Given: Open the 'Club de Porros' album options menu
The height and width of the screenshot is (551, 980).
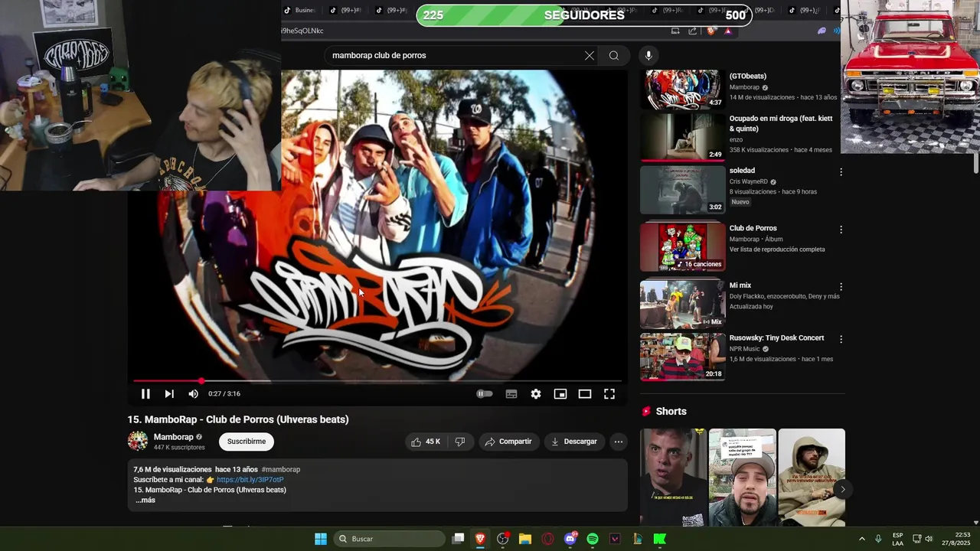Looking at the screenshot, I should point(841,230).
